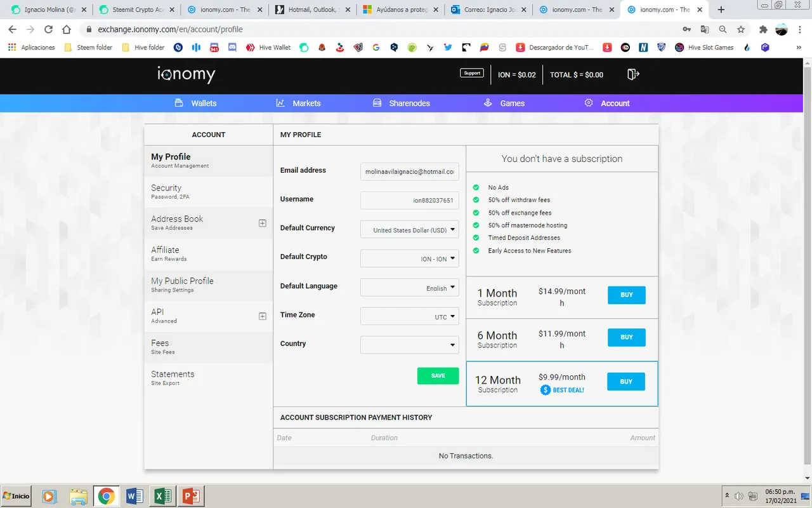The height and width of the screenshot is (508, 812).
Task: Open My Public Profile section
Action: 209,285
